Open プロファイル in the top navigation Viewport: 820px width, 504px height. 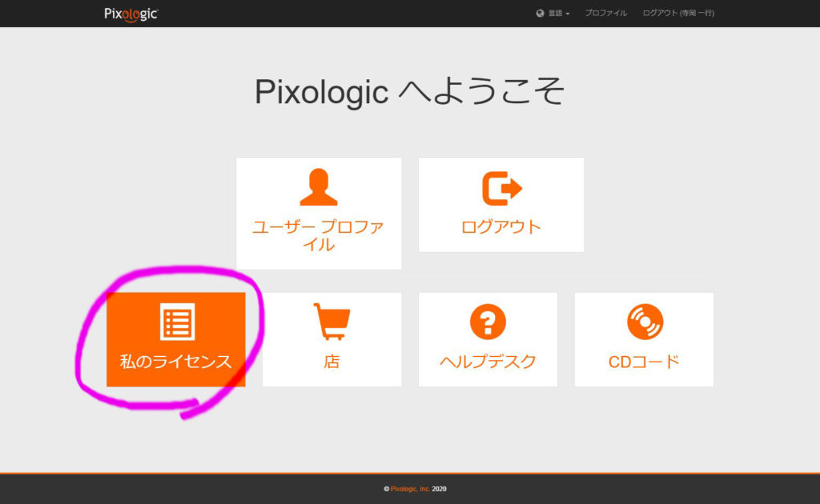(x=605, y=13)
